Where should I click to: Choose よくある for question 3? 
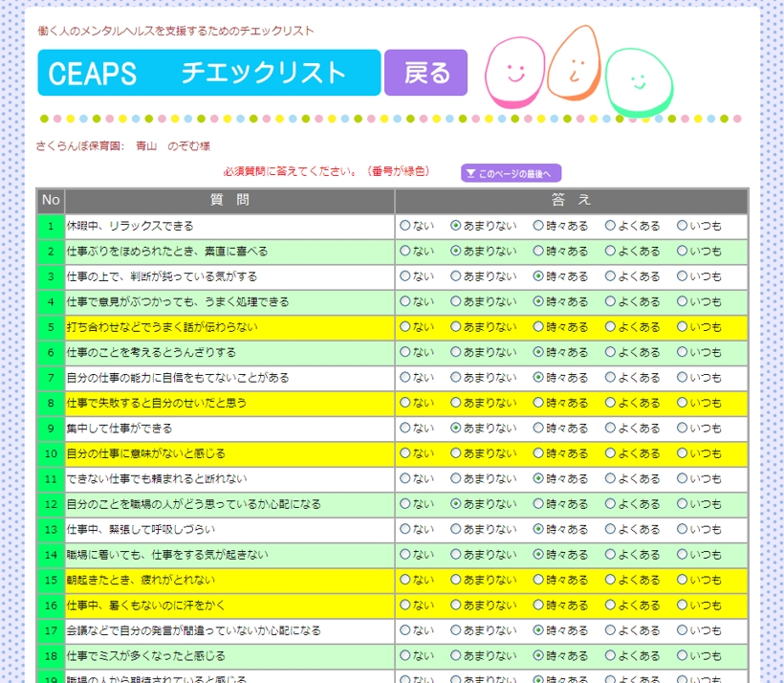coord(610,276)
